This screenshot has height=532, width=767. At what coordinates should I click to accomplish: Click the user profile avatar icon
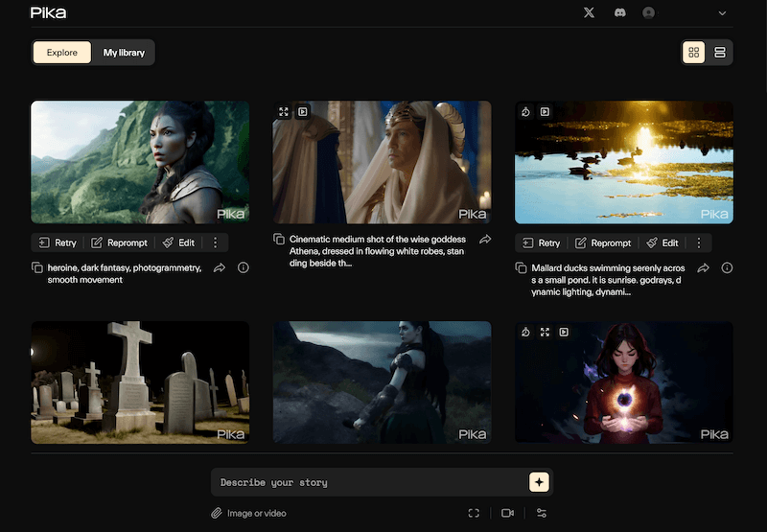click(x=649, y=12)
